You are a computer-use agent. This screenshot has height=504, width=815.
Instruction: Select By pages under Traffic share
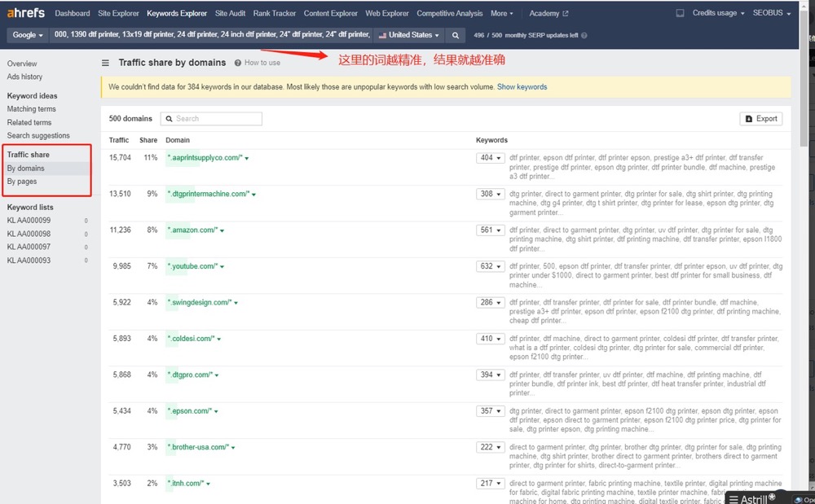[x=22, y=182]
